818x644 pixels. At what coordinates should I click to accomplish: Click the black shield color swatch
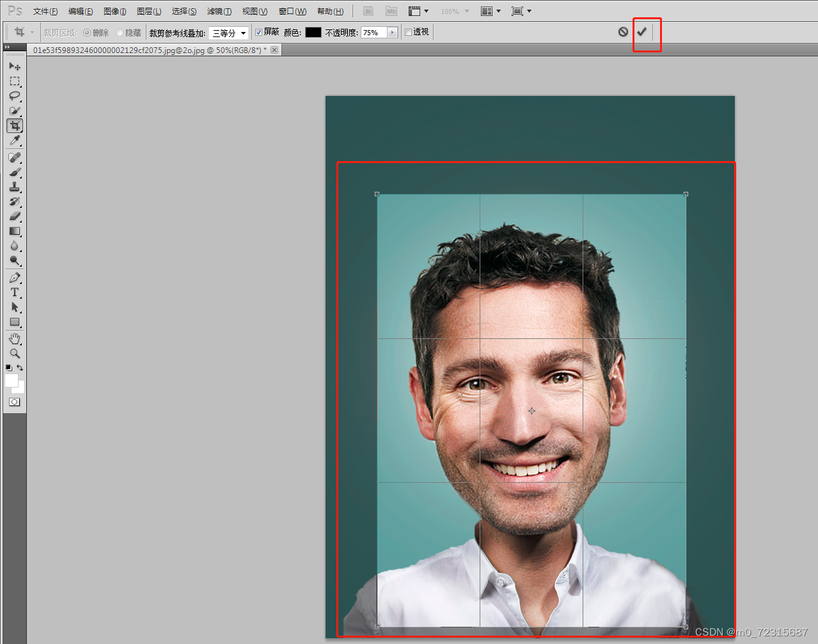(x=313, y=33)
